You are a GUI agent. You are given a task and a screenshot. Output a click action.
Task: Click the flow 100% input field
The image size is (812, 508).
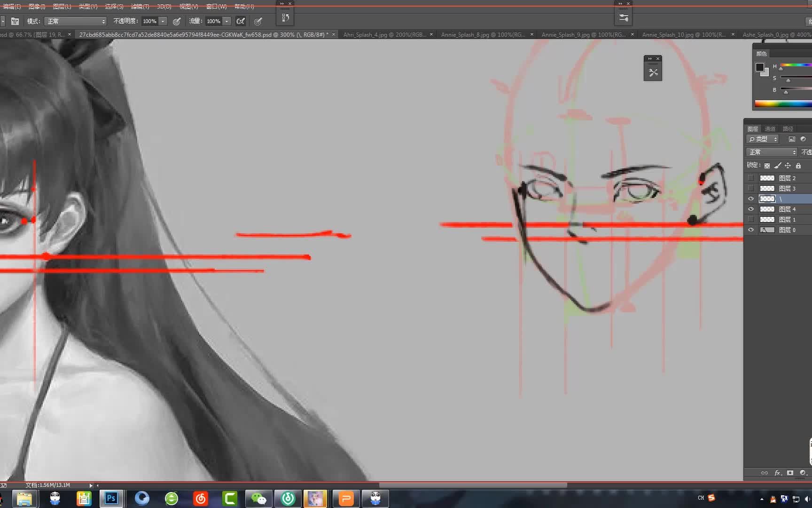pyautogui.click(x=213, y=21)
